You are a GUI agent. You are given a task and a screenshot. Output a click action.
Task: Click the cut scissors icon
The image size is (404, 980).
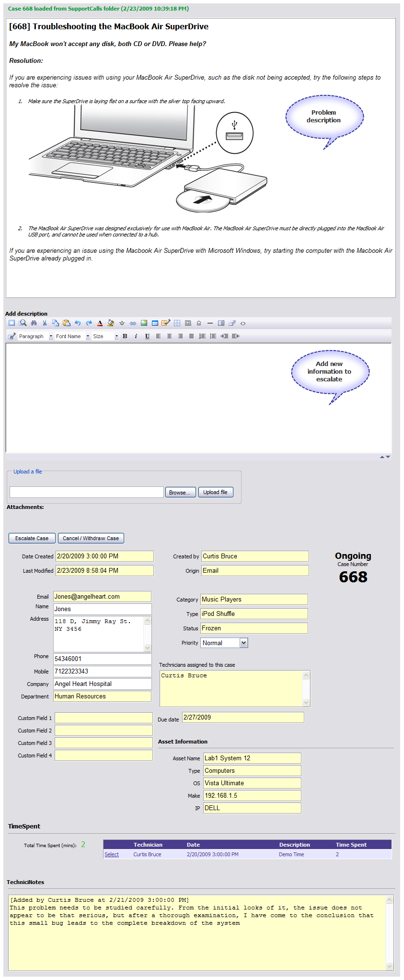pos(45,323)
